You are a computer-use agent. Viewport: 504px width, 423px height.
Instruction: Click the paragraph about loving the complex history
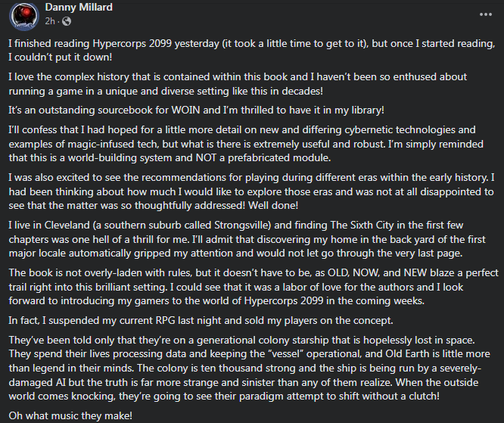[238, 84]
